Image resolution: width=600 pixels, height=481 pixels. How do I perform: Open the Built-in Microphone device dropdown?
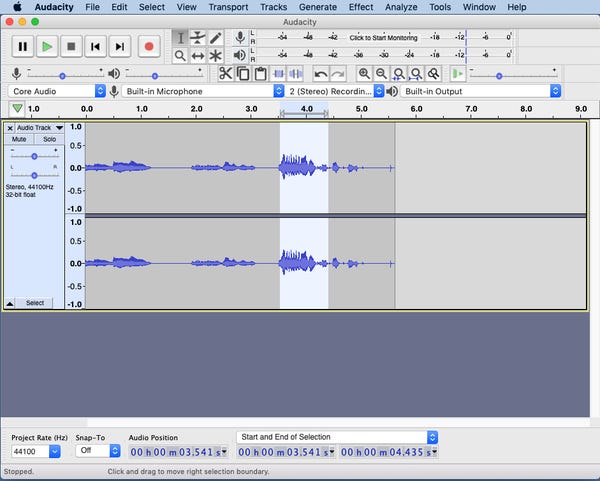click(203, 91)
